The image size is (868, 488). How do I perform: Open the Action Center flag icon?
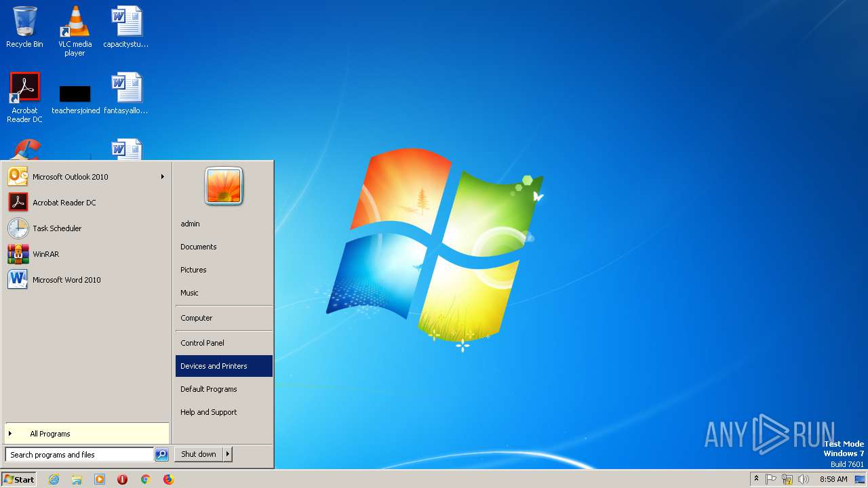pos(771,479)
